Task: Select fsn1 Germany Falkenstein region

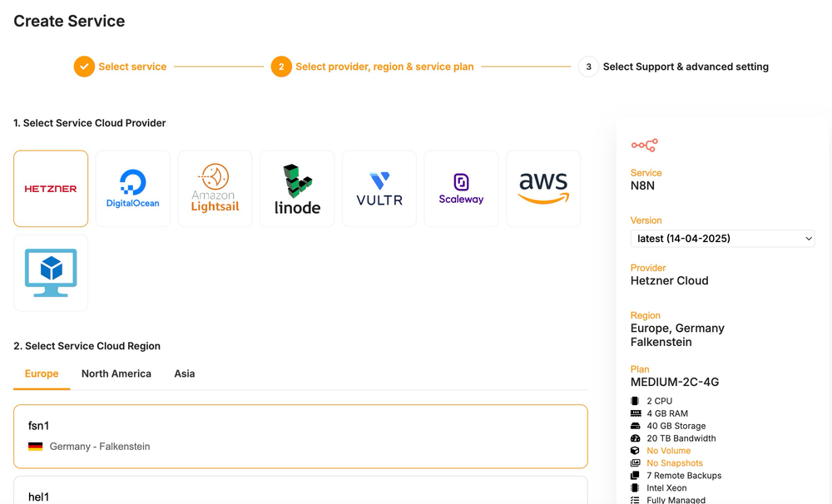Action: (x=300, y=437)
